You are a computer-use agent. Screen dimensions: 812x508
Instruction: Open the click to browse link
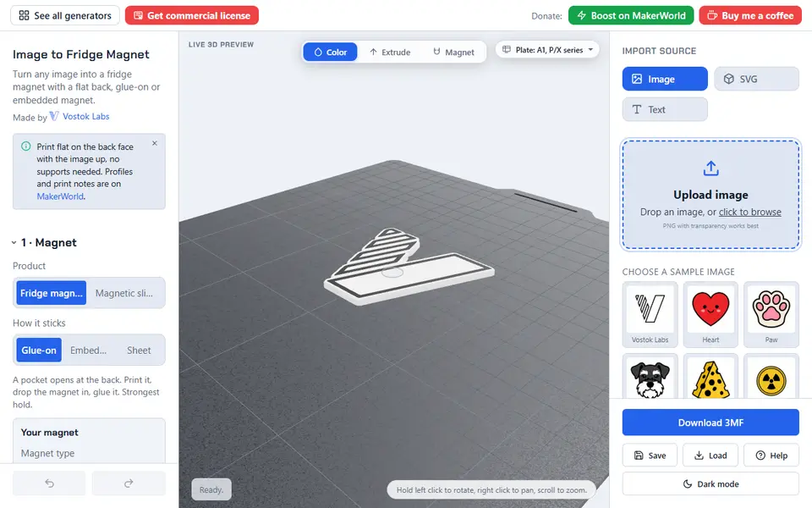coord(750,212)
